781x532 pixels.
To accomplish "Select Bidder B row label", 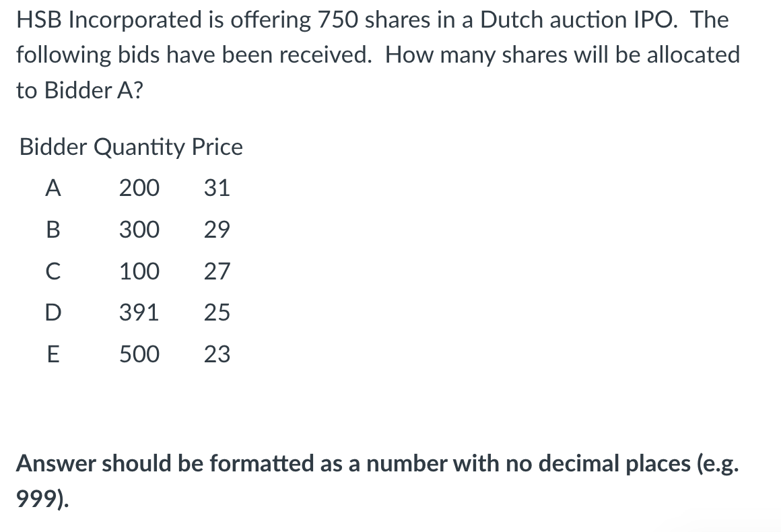I will 53,230.
